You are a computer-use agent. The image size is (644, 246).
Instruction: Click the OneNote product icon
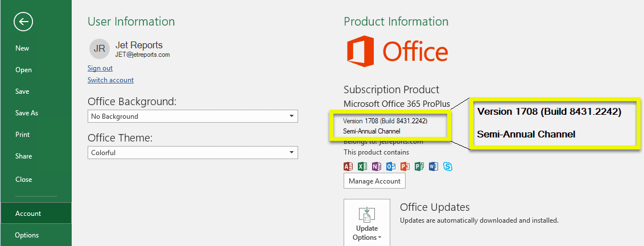tap(377, 166)
